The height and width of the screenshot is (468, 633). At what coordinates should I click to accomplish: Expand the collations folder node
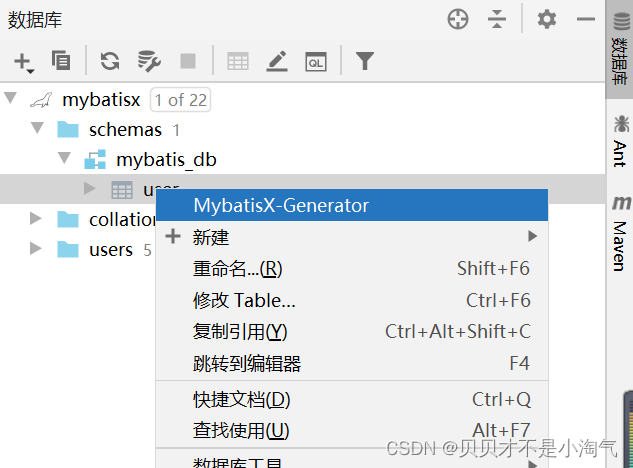[x=36, y=218]
